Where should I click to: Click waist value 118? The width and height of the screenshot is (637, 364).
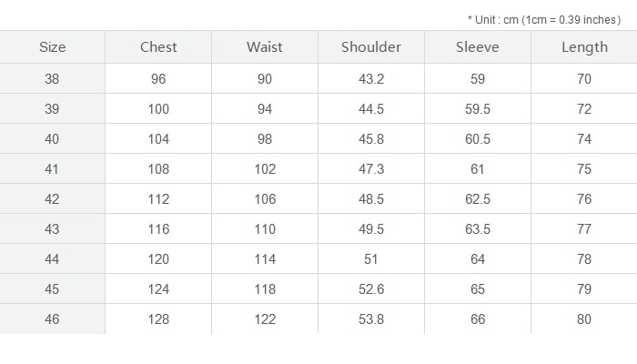coord(265,289)
